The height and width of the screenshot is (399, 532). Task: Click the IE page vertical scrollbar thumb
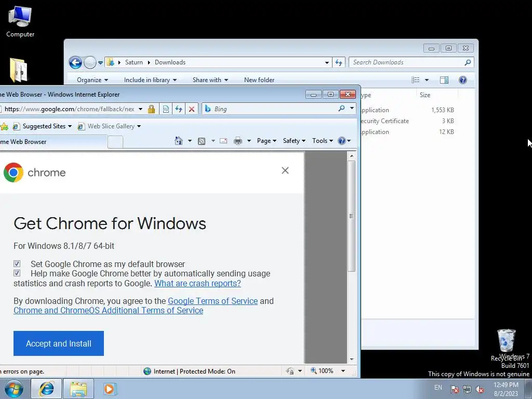click(x=352, y=216)
